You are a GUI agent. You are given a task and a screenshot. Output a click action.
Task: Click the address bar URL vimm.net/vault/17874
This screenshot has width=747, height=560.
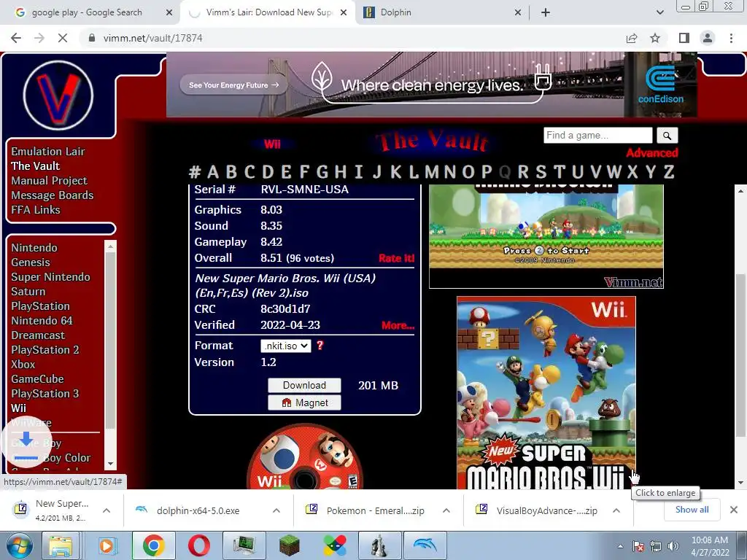(x=153, y=38)
